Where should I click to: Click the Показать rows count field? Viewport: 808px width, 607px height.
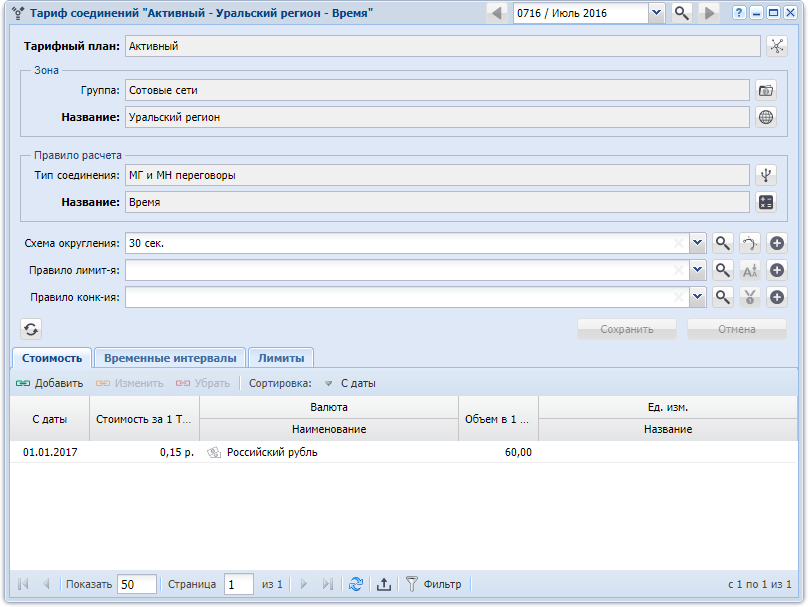137,584
